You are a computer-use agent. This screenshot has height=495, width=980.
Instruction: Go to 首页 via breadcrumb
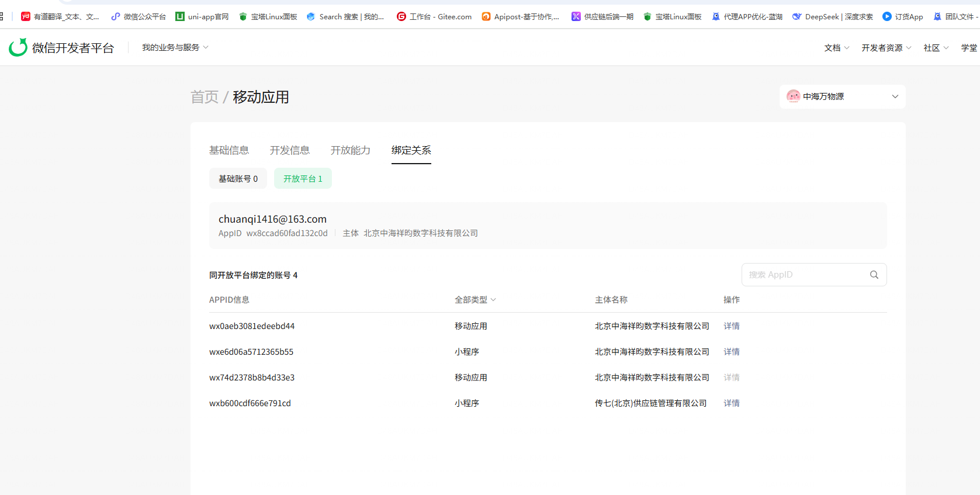click(x=205, y=97)
